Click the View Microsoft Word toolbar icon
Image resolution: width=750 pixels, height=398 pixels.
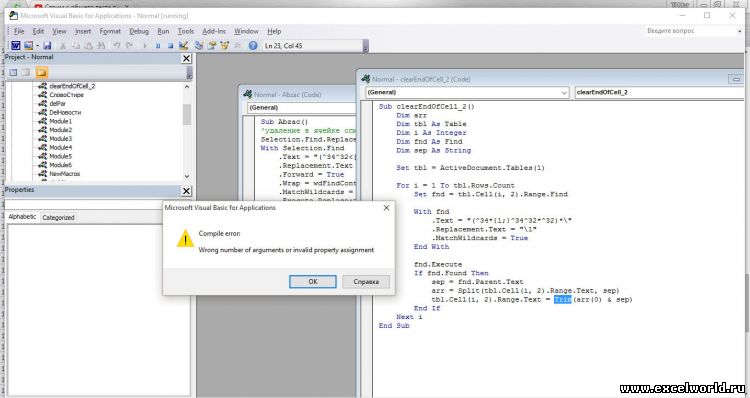coord(15,45)
